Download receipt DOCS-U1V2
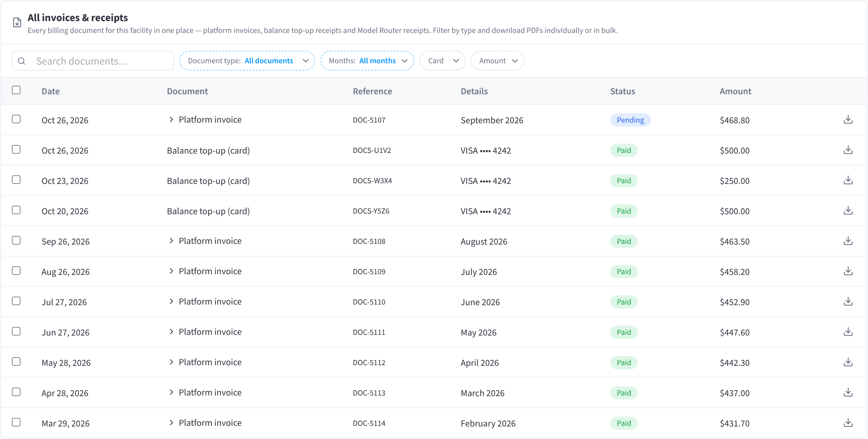The width and height of the screenshot is (868, 439). (x=848, y=150)
